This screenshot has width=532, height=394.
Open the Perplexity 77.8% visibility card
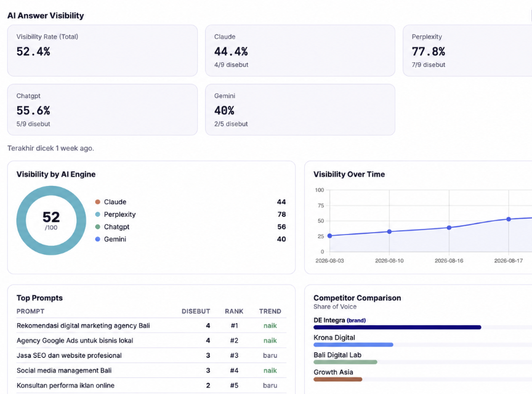[467, 50]
